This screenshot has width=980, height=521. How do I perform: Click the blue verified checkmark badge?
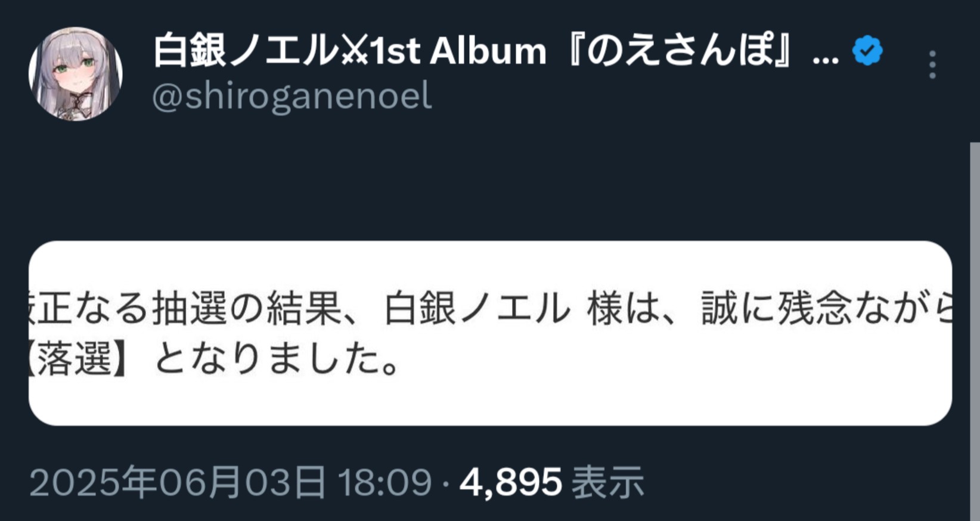867,51
